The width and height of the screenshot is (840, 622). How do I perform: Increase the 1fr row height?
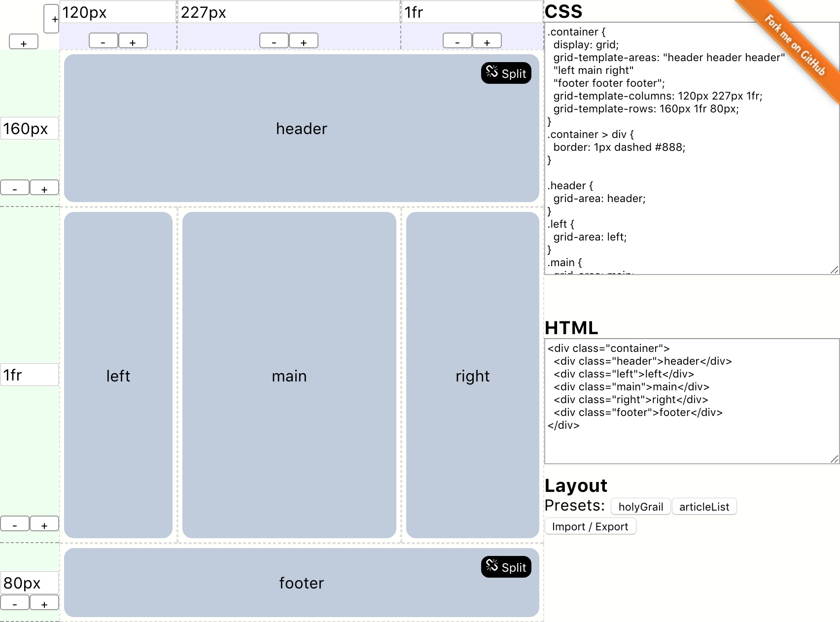click(x=44, y=523)
